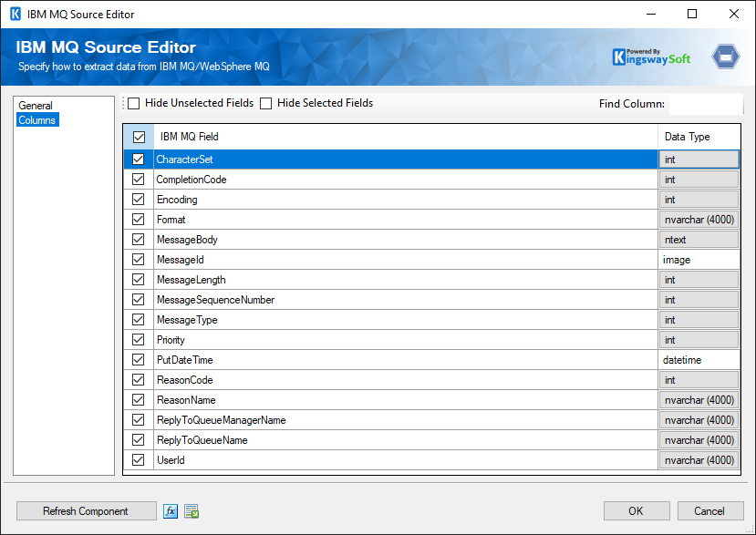
Task: Toggle Hide Selected Fields checkbox
Action: coord(265,103)
